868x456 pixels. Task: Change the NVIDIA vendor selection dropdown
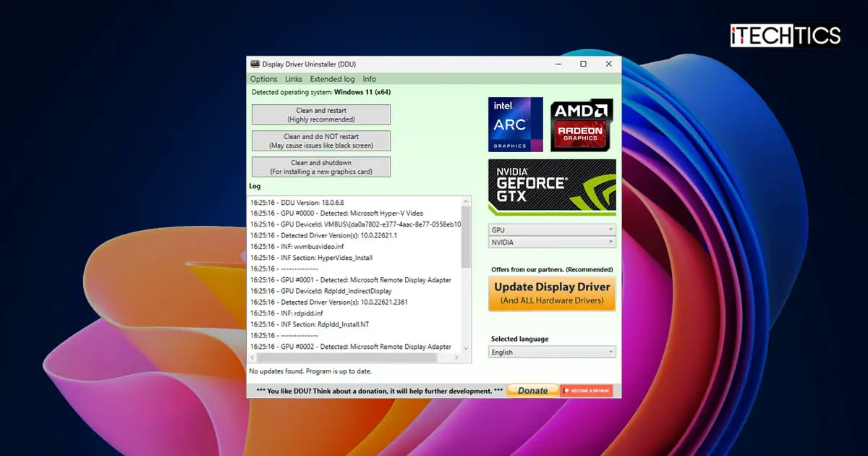click(551, 242)
